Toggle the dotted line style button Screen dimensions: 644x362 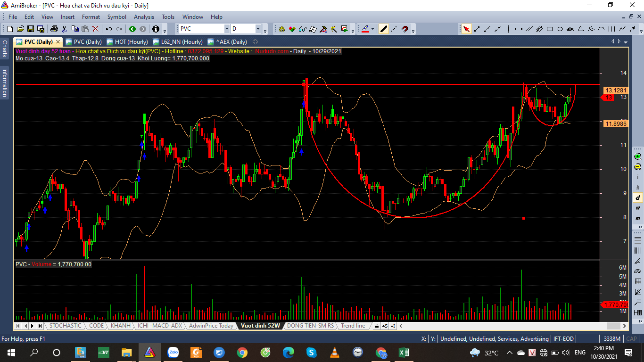click(394, 29)
